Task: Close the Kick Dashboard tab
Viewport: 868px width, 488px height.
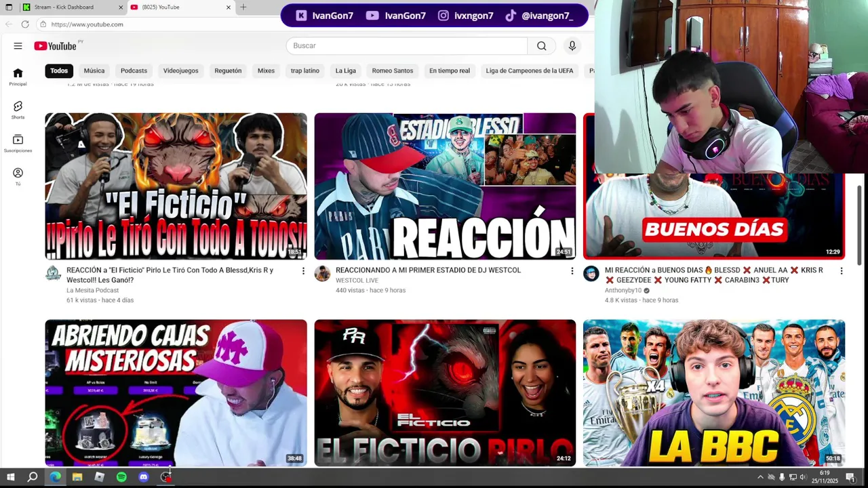Action: click(x=121, y=7)
